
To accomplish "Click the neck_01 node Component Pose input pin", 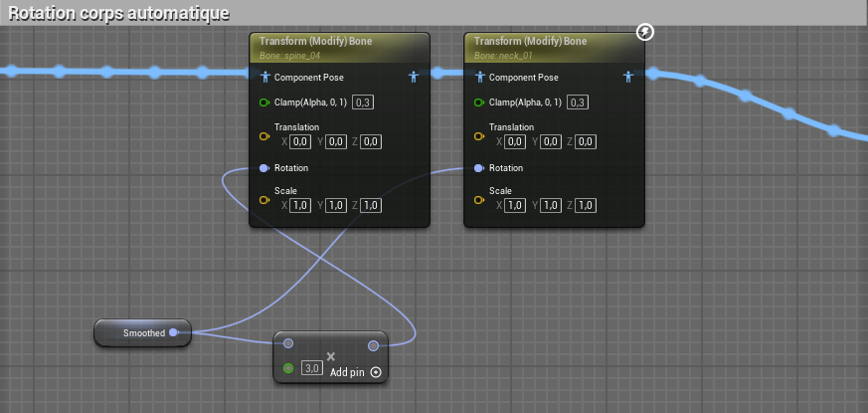I will click(x=479, y=77).
